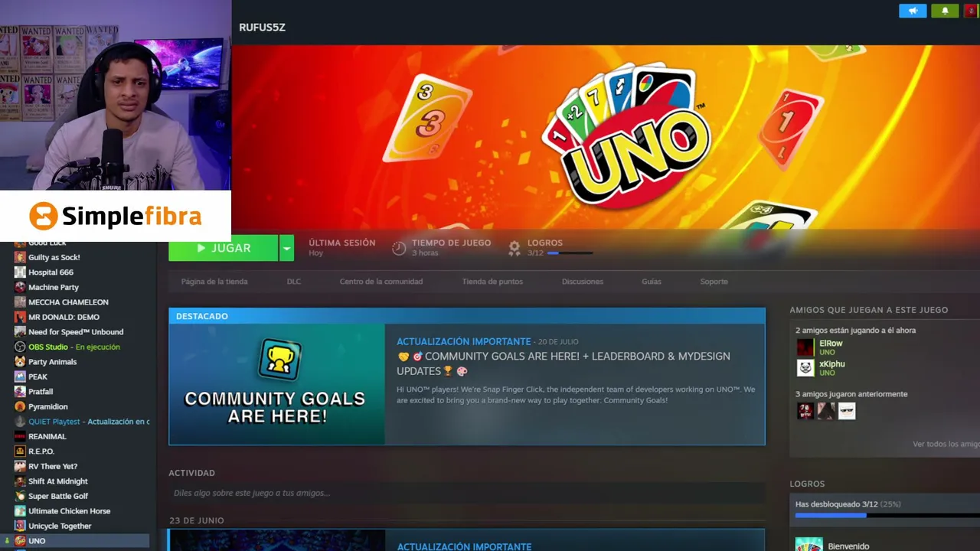This screenshot has height=551, width=980.
Task: Click the Unicycle Together game icon
Action: 20,526
